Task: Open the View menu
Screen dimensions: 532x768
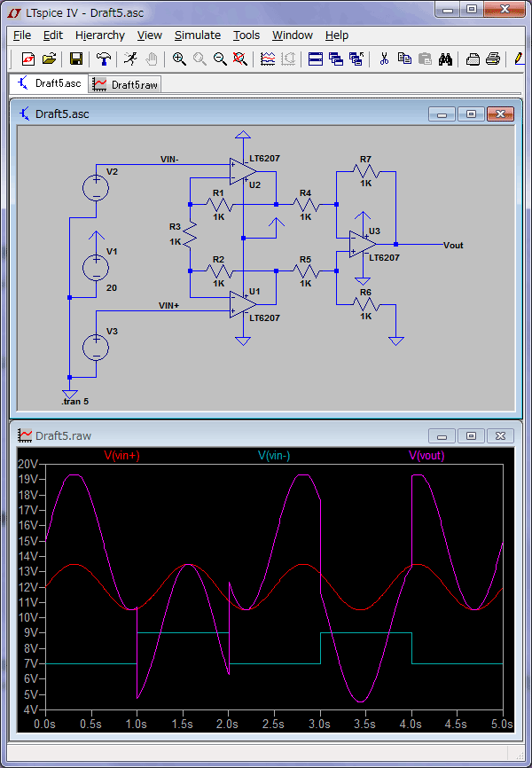Action: pos(150,35)
